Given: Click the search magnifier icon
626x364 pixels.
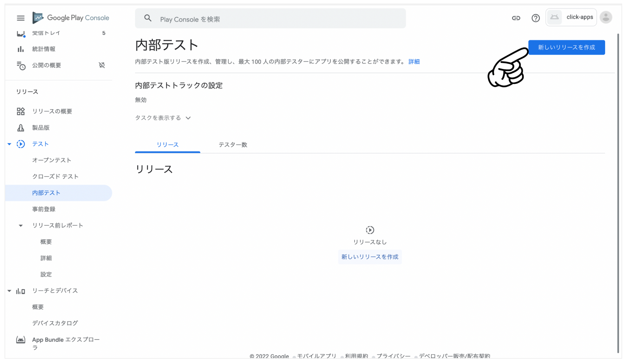Looking at the screenshot, I should 148,18.
